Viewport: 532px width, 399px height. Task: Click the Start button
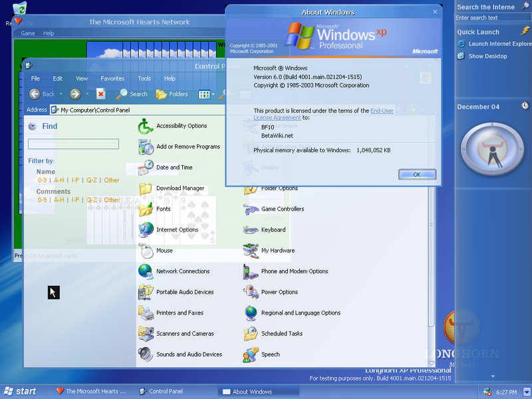click(20, 391)
